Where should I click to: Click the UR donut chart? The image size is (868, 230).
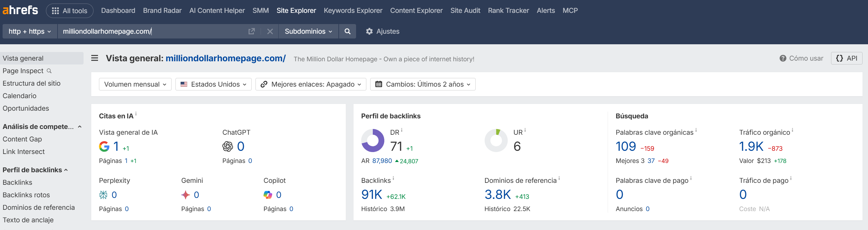[x=496, y=141]
